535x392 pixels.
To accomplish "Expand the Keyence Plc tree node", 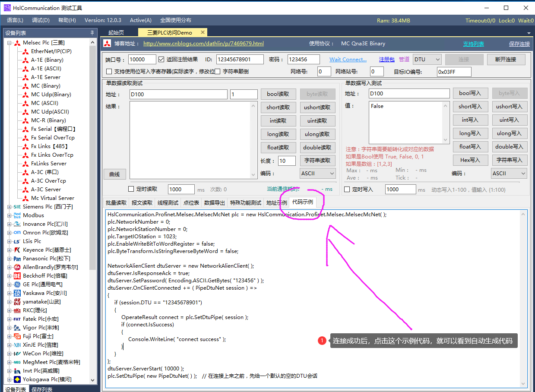I will (9, 250).
